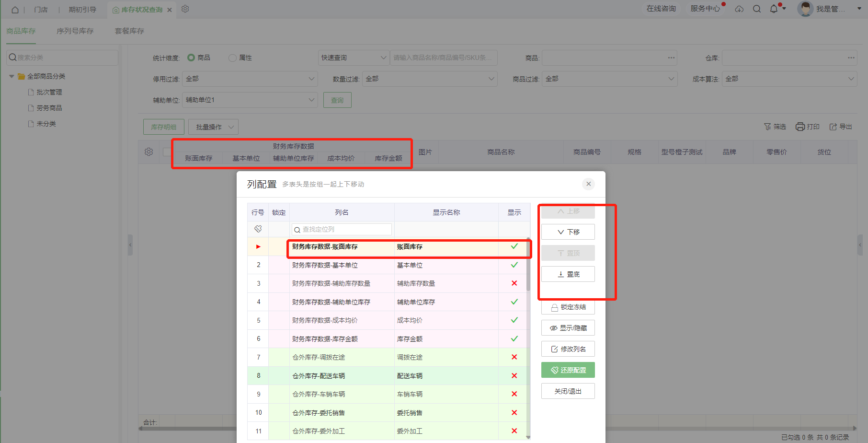The height and width of the screenshot is (443, 868).
Task: Open the cloud download icon
Action: click(x=740, y=9)
